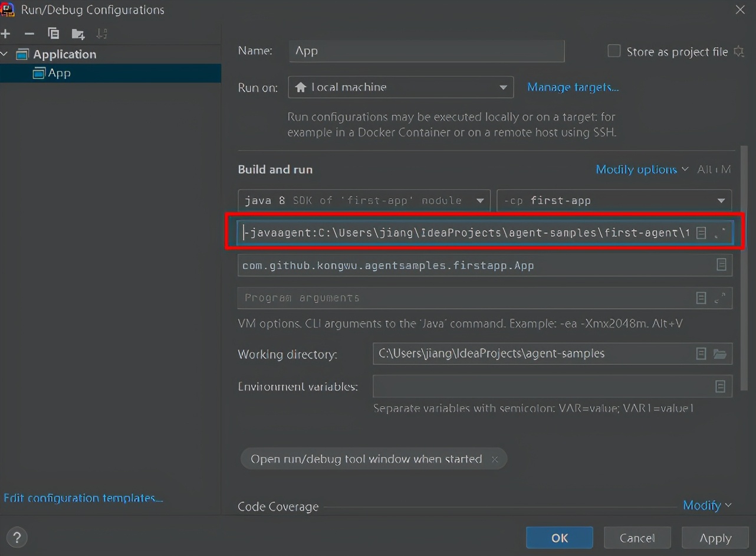Click into the Program arguments field
Image resolution: width=756 pixels, height=556 pixels.
tap(460, 298)
